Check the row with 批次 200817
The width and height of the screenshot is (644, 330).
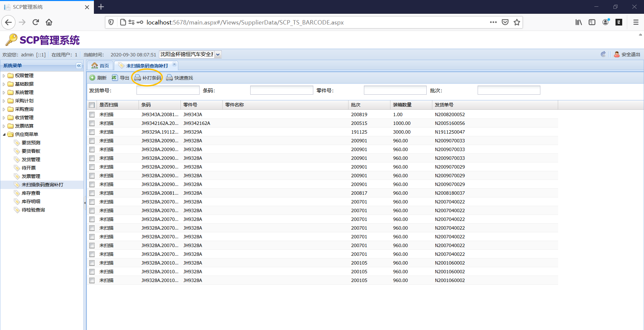[x=92, y=193]
